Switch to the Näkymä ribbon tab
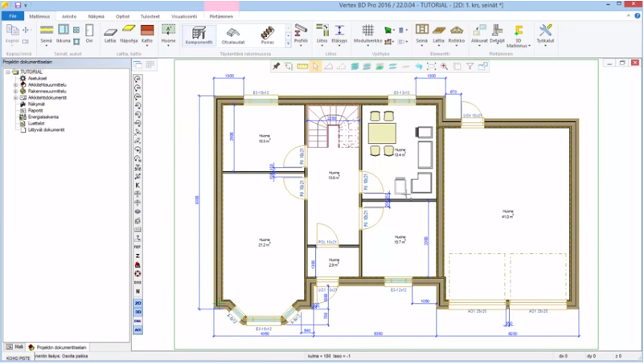 point(96,16)
